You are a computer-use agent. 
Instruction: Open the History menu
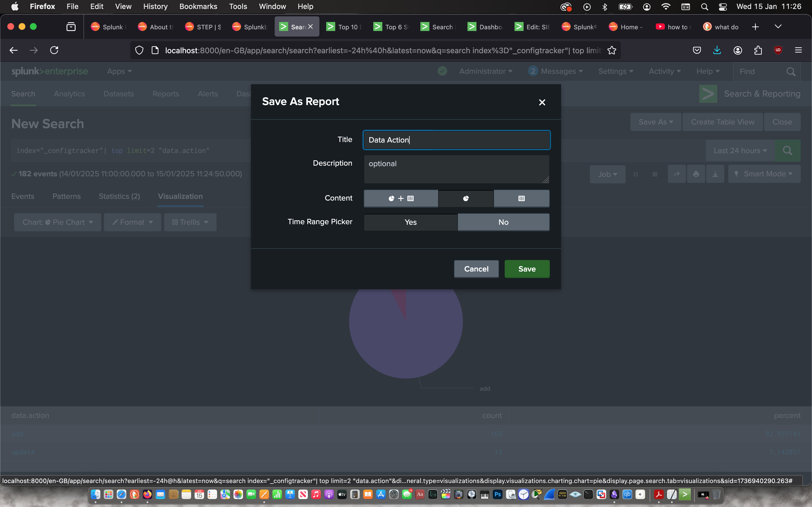[155, 6]
